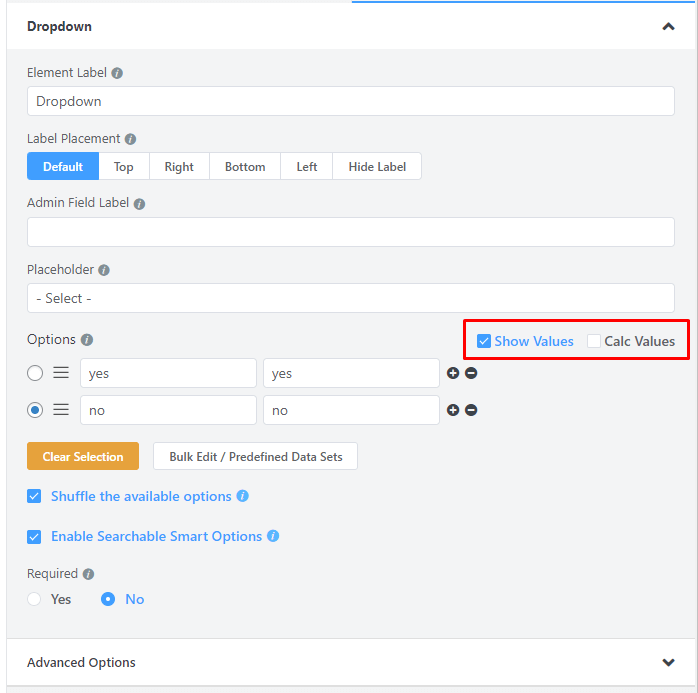Click the drag handle of the 'yes' option
The image size is (698, 693).
click(61, 373)
